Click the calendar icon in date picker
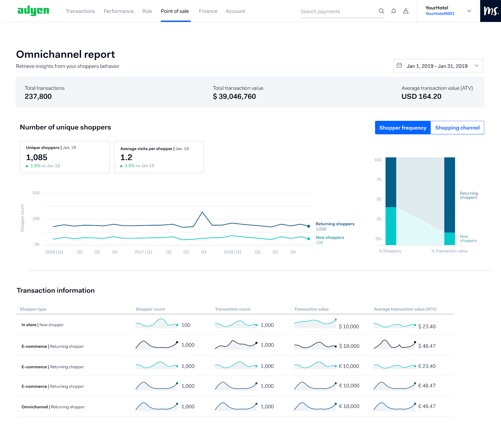Image resolution: width=501 pixels, height=448 pixels. point(399,66)
